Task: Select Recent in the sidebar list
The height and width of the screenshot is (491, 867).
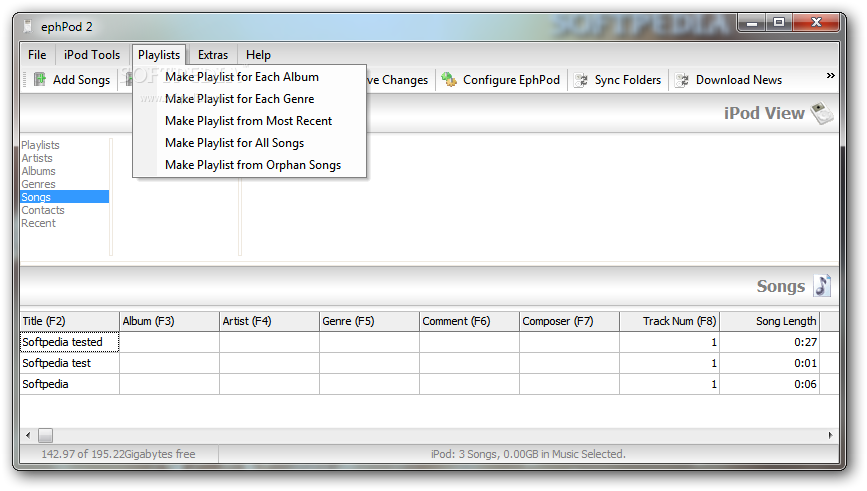Action: click(38, 223)
